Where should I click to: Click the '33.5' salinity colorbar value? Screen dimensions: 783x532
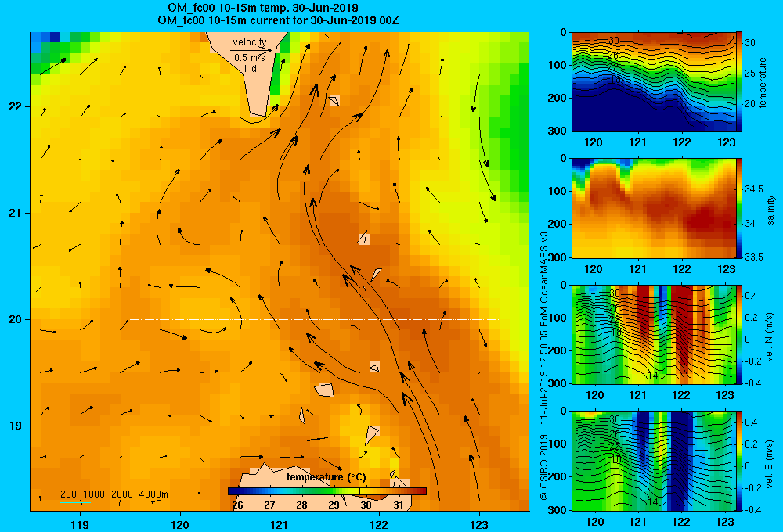(754, 257)
